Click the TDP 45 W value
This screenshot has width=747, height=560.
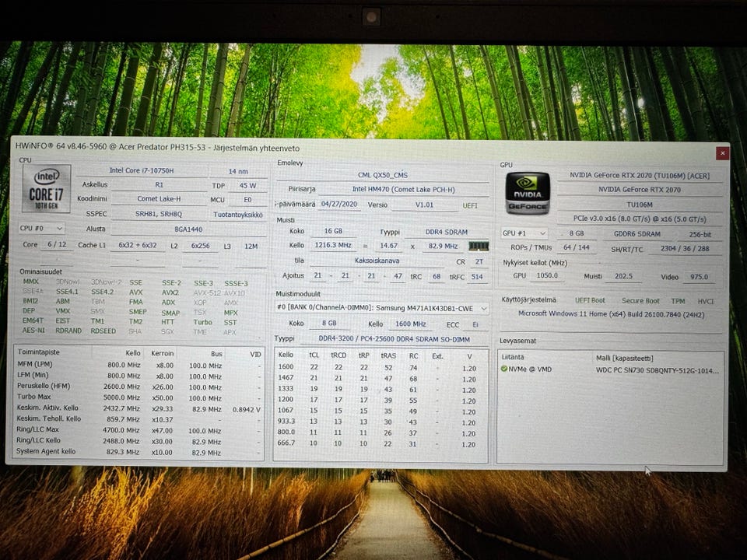pos(247,186)
